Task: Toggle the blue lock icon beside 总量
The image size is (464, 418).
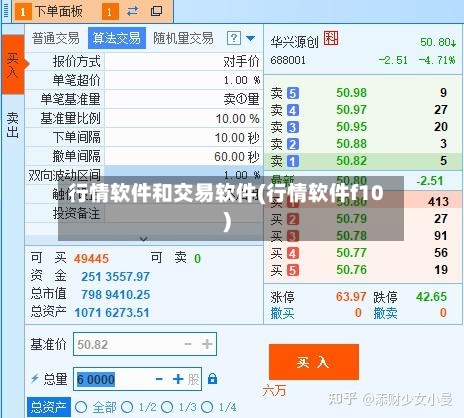Action: pos(212,379)
